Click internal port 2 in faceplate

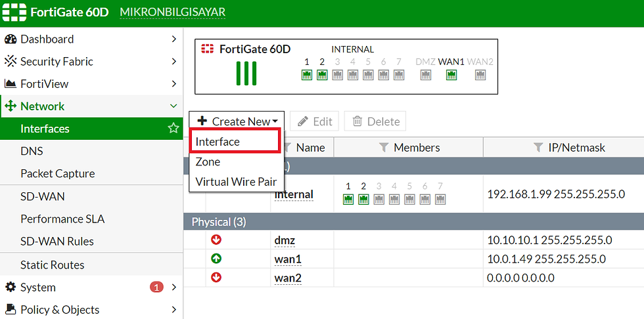click(322, 75)
